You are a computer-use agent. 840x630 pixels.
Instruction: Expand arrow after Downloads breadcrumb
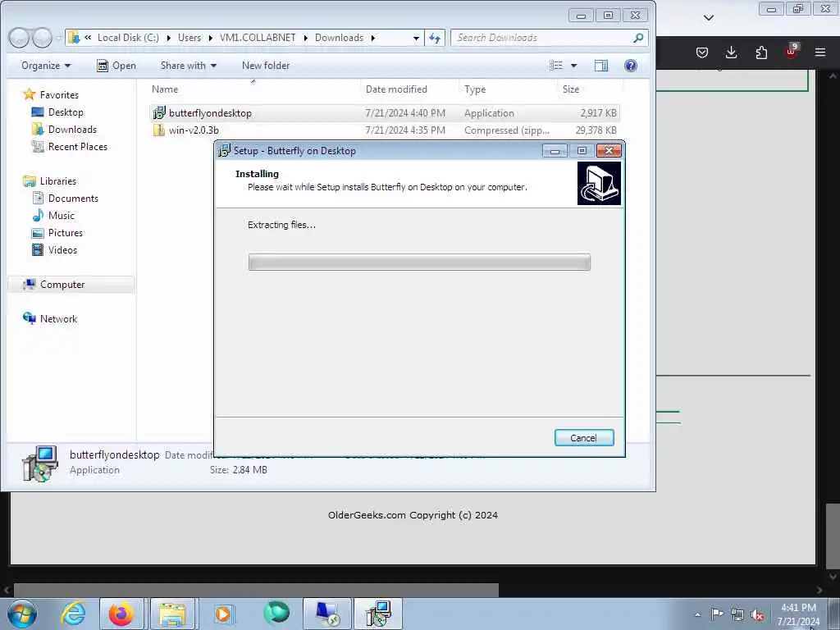(x=373, y=38)
